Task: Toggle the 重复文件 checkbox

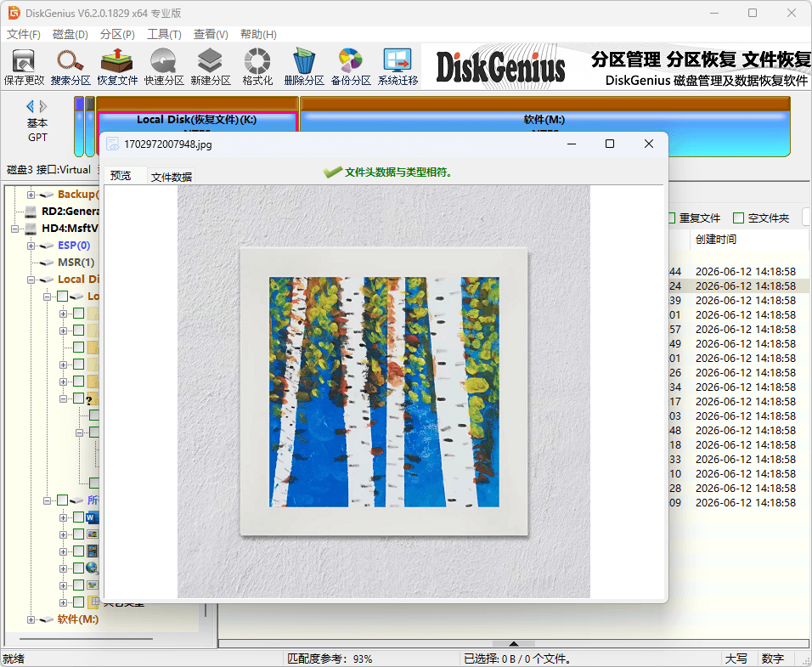Action: [670, 218]
